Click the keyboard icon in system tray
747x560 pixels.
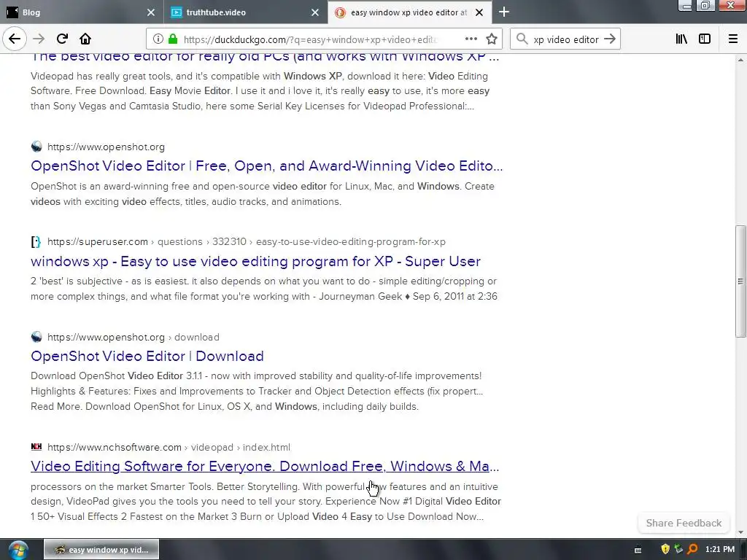click(x=638, y=550)
